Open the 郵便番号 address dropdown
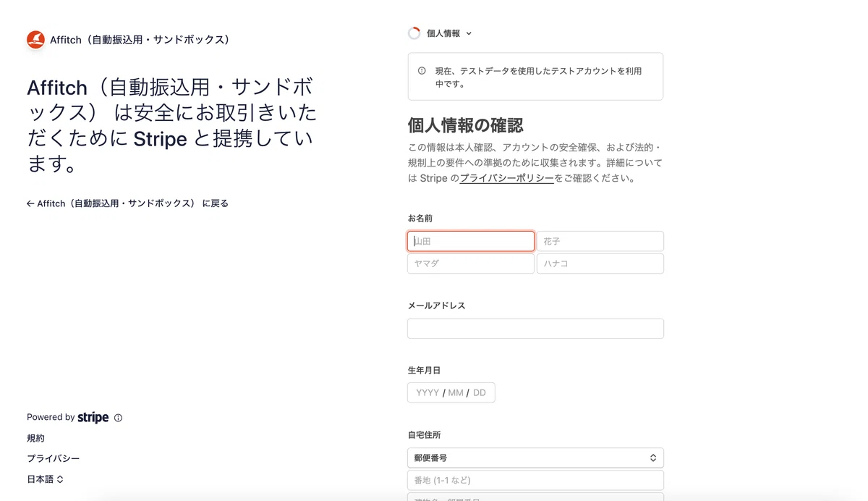Screen dimensions: 868x501 pyautogui.click(x=535, y=458)
